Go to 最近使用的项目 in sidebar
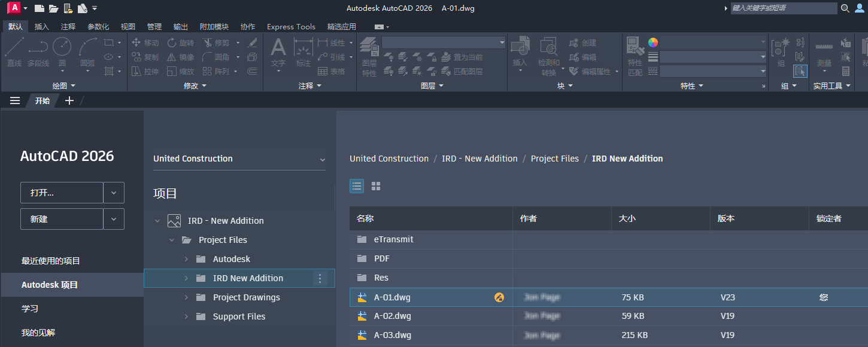Image resolution: width=868 pixels, height=347 pixels. [51, 261]
